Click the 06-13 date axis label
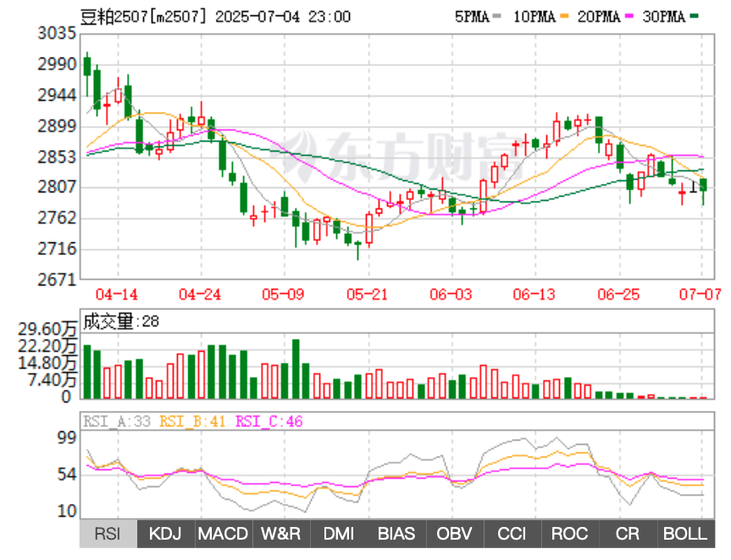Screen dimensions: 731x560 point(534,294)
